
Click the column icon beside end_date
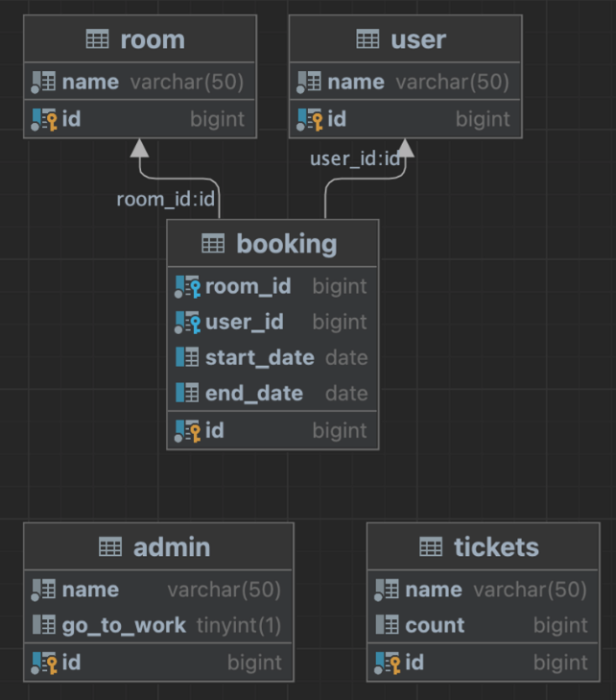pos(187,393)
